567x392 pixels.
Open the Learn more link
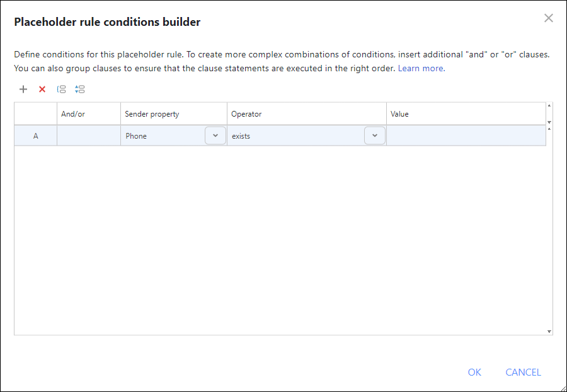(420, 68)
